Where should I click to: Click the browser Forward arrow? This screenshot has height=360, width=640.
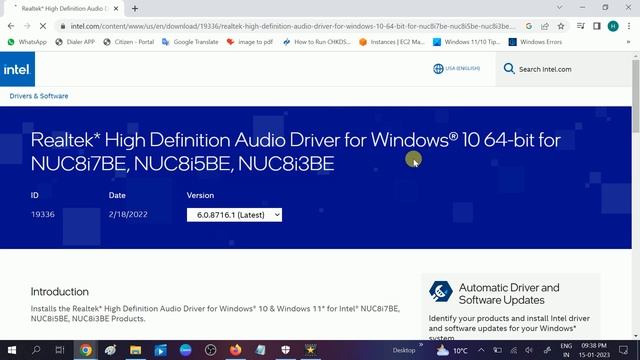point(27,26)
